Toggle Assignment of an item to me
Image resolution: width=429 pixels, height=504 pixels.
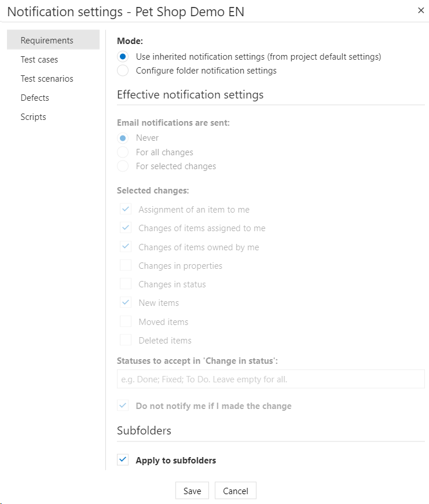[x=125, y=210]
